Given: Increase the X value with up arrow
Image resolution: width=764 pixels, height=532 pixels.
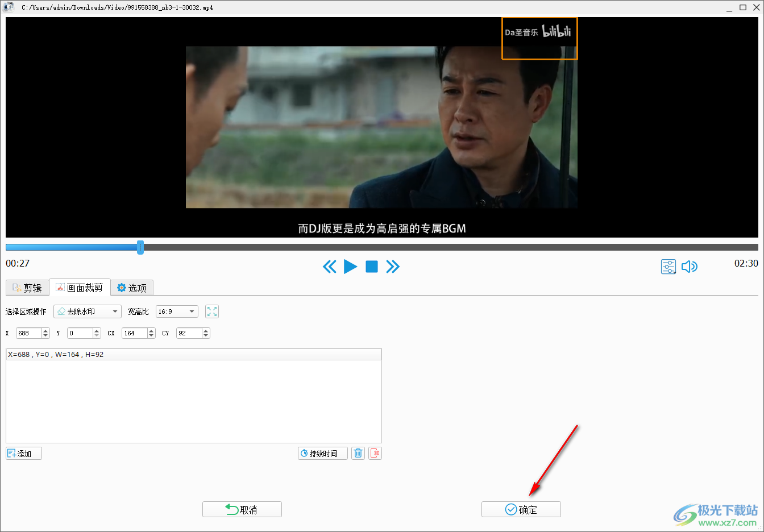Looking at the screenshot, I should click(46, 331).
